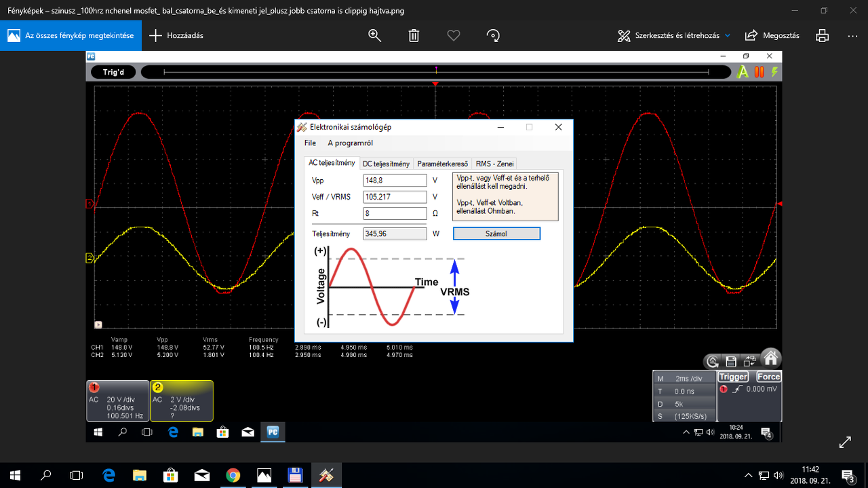Print the photo using the printer icon
This screenshot has height=488, width=868.
pos(822,35)
